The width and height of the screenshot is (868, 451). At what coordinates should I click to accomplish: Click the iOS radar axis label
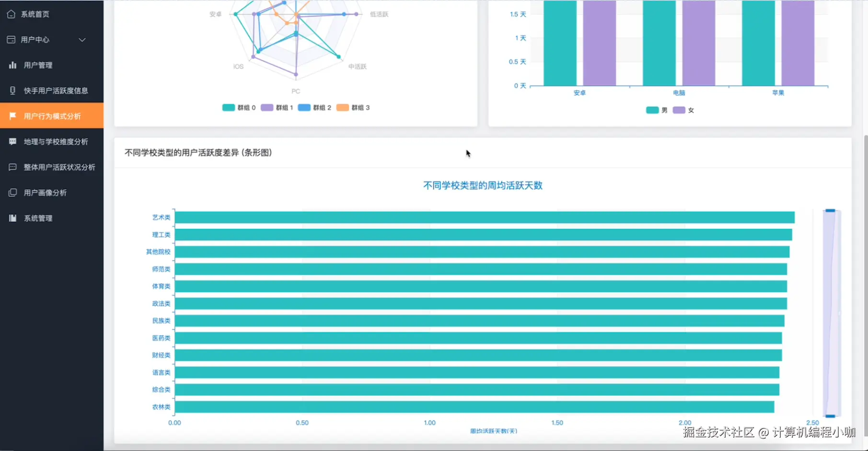pyautogui.click(x=238, y=67)
